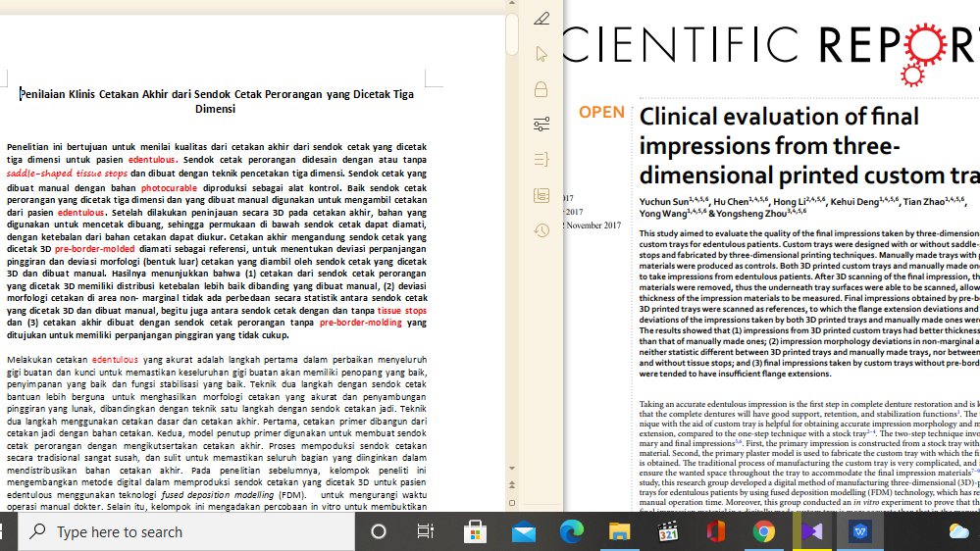
Task: Click the scroll up arrow of the document
Action: point(512,3)
